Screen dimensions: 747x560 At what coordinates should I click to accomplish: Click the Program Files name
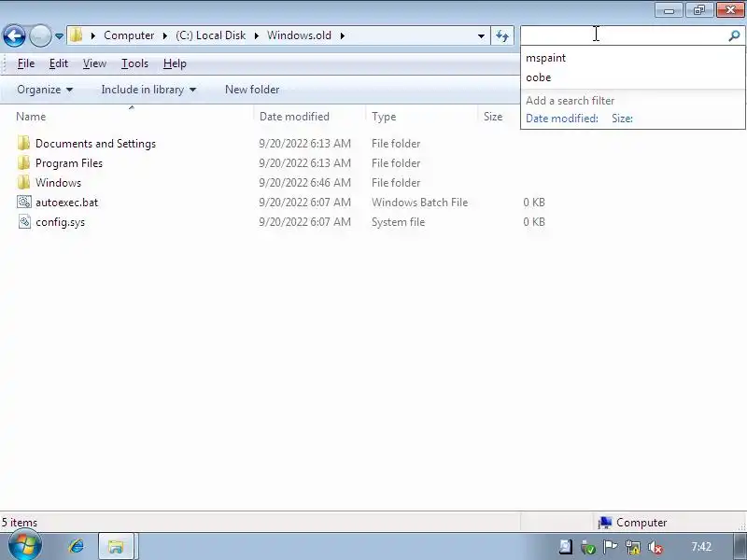pos(69,162)
